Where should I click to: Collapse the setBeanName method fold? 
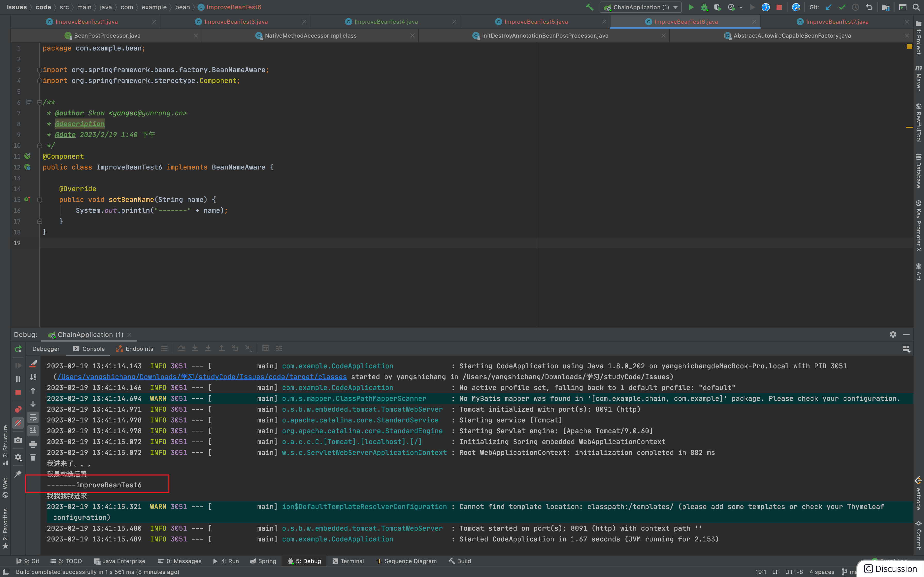[39, 200]
